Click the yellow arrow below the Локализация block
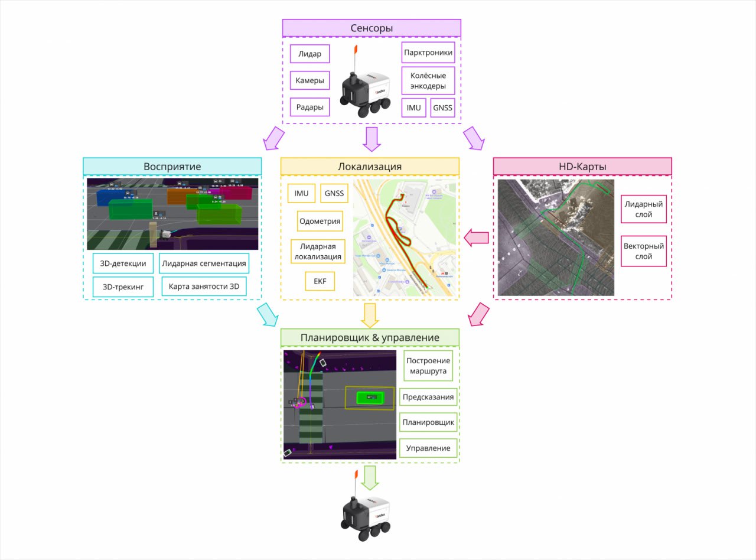Viewport: 756px width, 560px height. pos(370,315)
